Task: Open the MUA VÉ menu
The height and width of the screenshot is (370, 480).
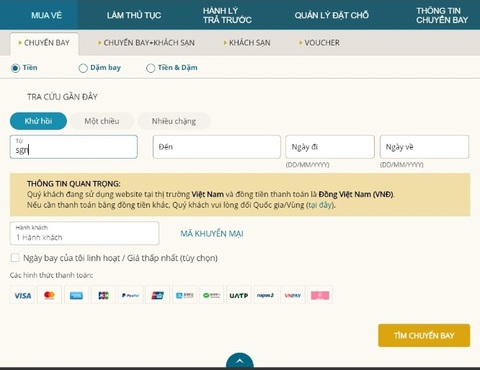Action: click(x=46, y=15)
